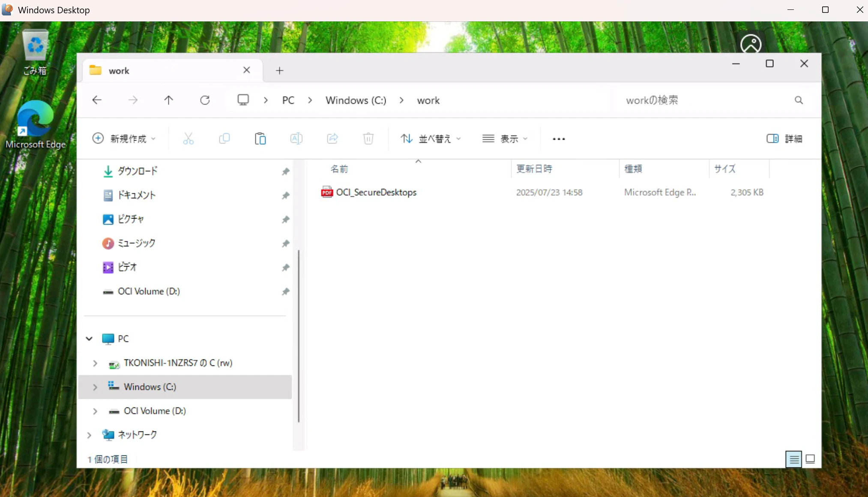Screen dimensions: 868x497
Task: Click work in the address breadcrumb
Action: pyautogui.click(x=428, y=100)
